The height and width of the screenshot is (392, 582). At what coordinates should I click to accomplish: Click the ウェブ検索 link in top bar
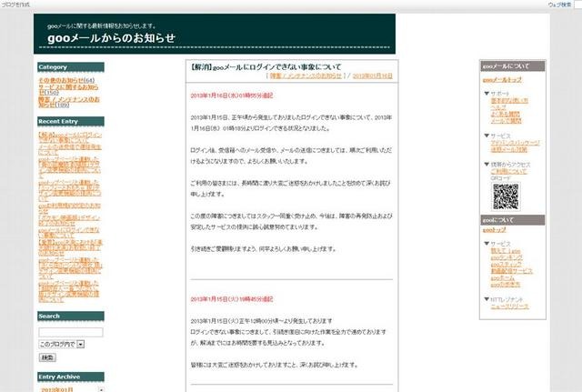559,5
